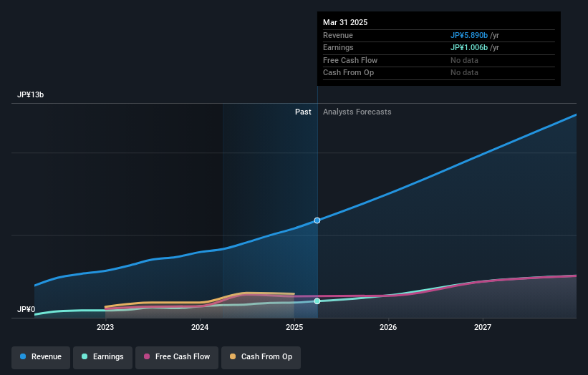Click the Revenue data point marker on the blue line

pyautogui.click(x=317, y=220)
